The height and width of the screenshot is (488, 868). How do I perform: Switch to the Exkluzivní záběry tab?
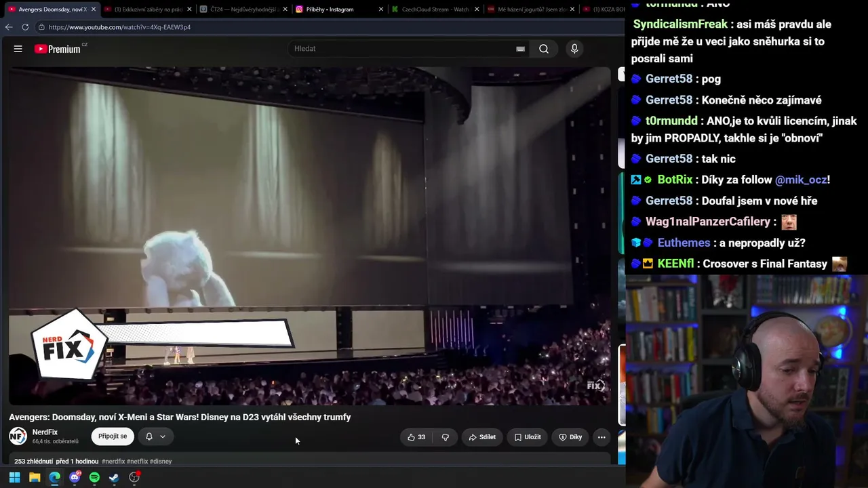point(148,9)
